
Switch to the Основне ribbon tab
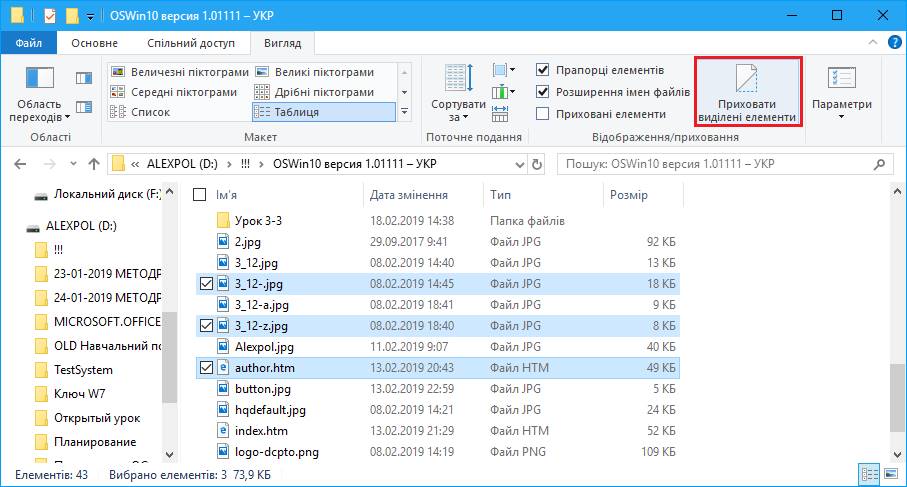[94, 43]
